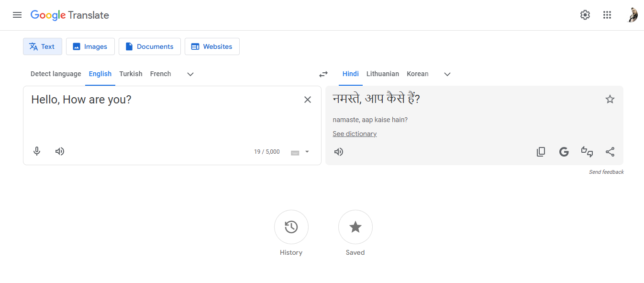Image resolution: width=644 pixels, height=283 pixels.
Task: Expand more target languages dropdown
Action: coord(447,74)
